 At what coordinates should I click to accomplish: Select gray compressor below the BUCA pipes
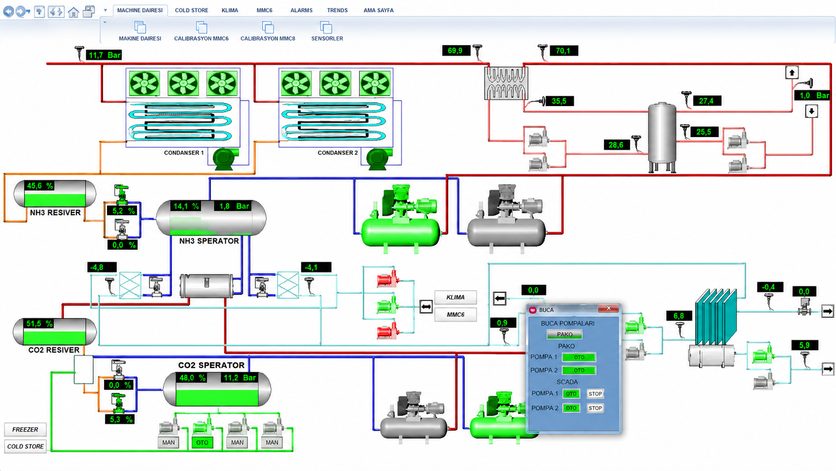point(414,417)
